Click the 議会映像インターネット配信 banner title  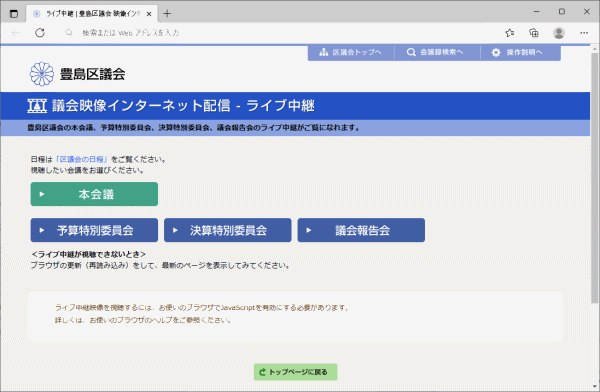click(x=183, y=106)
